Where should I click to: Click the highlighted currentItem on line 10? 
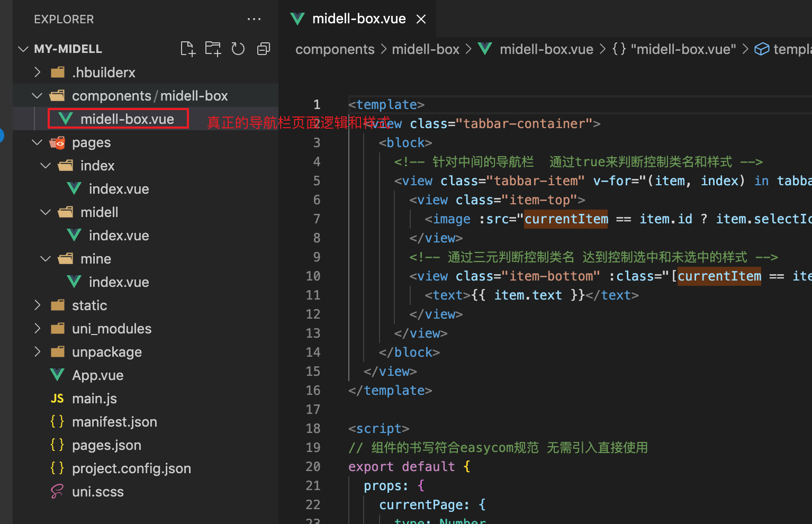point(719,276)
